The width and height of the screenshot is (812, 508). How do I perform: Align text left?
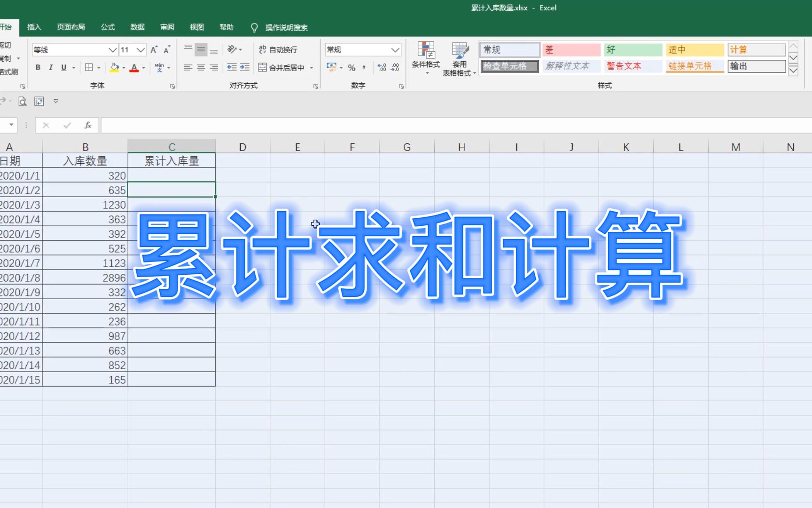(x=188, y=68)
